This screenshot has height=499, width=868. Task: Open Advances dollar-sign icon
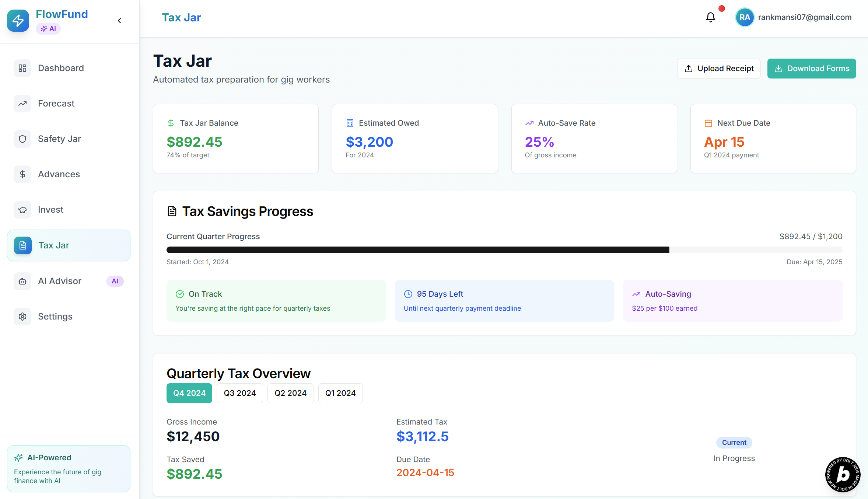22,174
